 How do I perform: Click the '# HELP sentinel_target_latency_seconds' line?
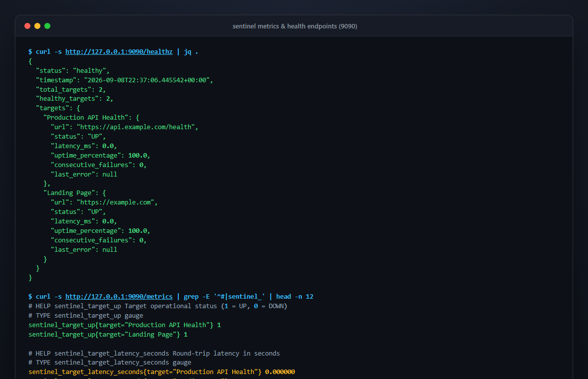pos(154,354)
